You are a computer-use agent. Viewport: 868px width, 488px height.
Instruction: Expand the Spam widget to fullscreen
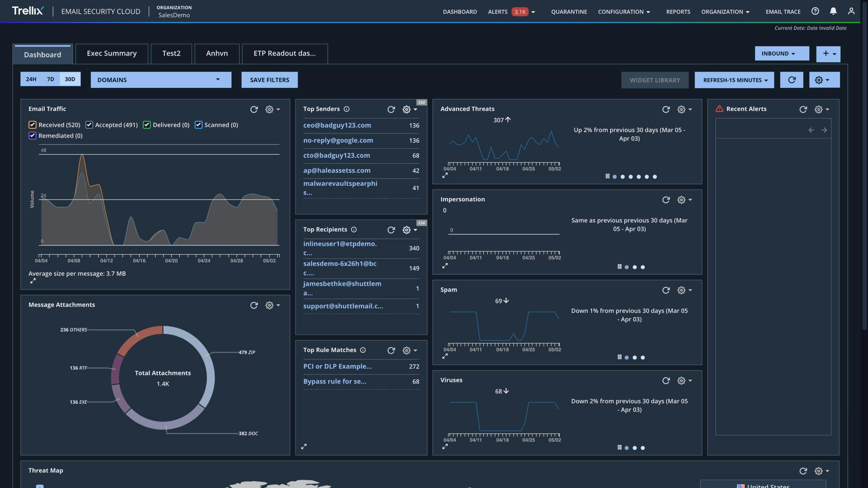(445, 356)
